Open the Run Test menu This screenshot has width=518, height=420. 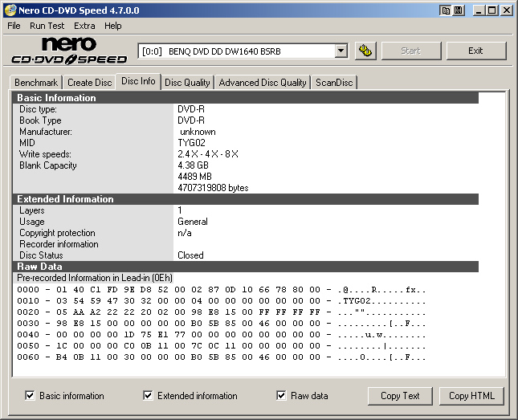(47, 26)
